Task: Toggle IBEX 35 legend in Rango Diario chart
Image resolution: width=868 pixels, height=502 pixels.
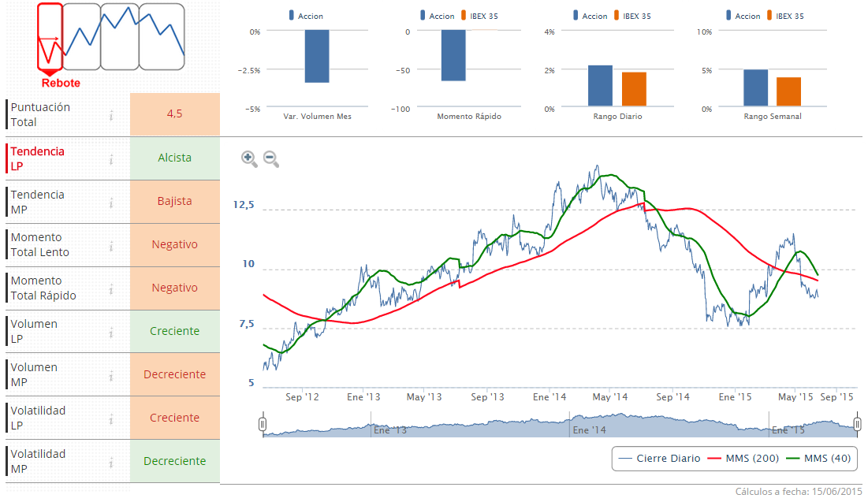Action: tap(631, 16)
